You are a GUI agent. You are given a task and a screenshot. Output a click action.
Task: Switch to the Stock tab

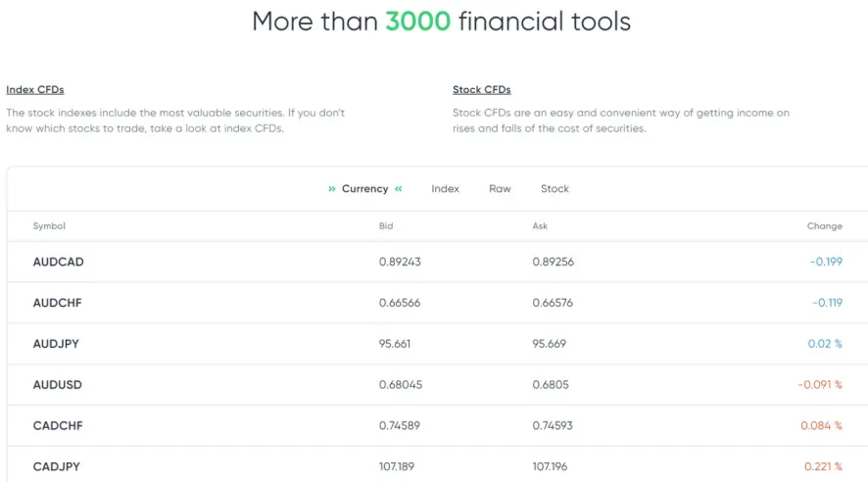(555, 189)
